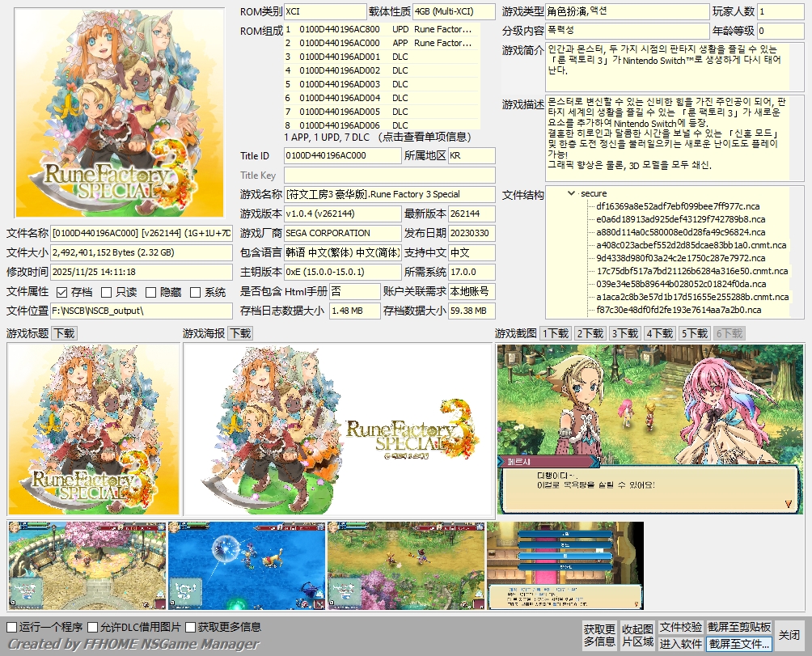
Task: Click the 游戏标题 下載 button
Action: point(65,333)
